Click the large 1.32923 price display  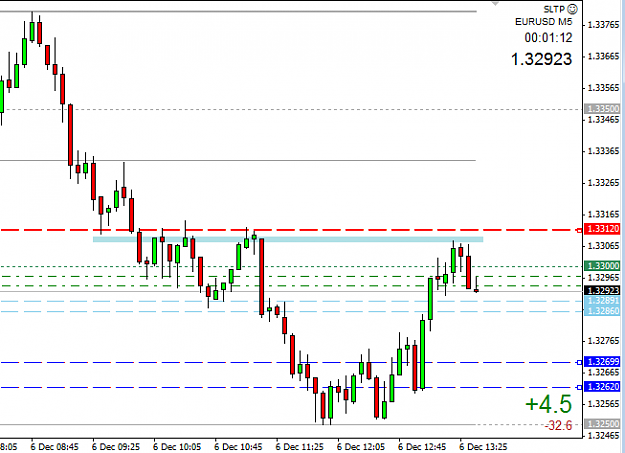541,59
